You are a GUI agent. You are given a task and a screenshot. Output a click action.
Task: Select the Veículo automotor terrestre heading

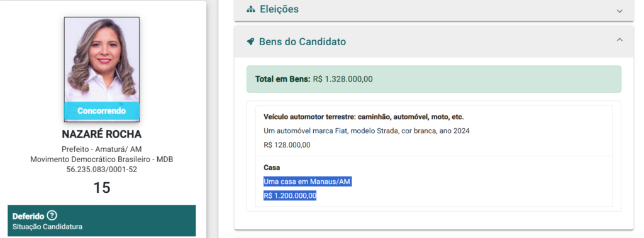click(364, 117)
